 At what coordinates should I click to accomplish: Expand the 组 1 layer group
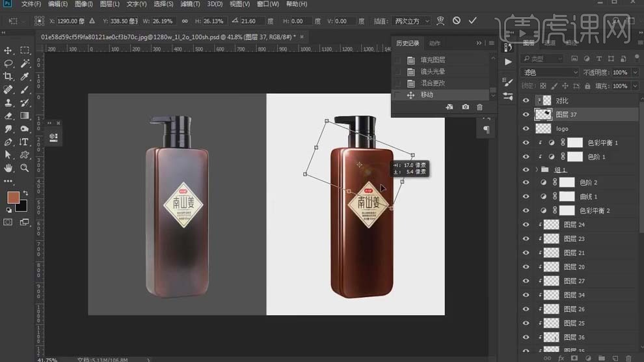click(537, 169)
